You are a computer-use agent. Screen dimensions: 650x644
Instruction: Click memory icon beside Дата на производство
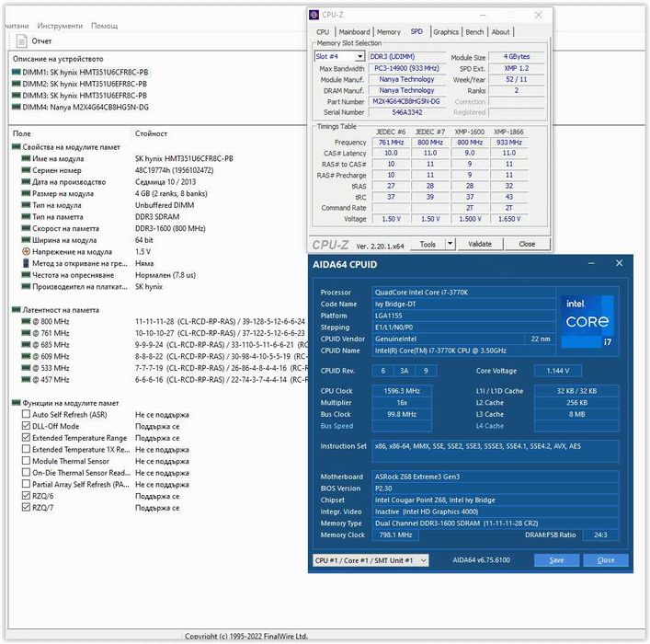[x=26, y=181]
